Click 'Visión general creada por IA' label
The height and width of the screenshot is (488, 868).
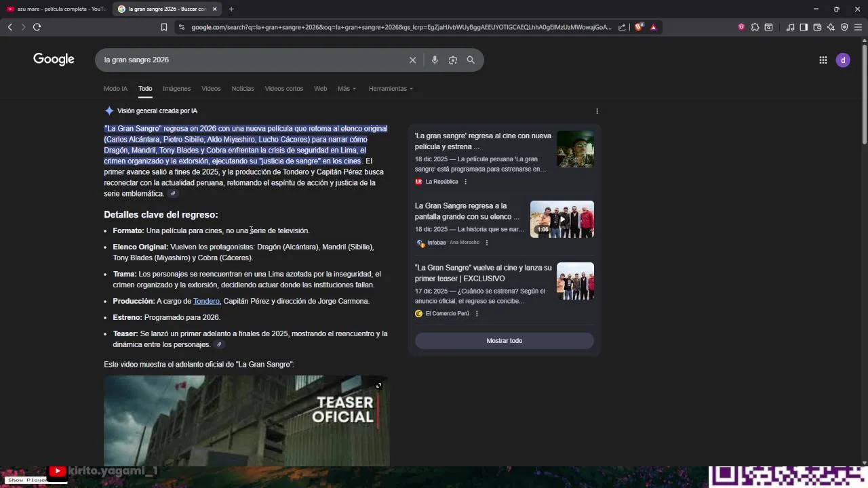pyautogui.click(x=157, y=111)
